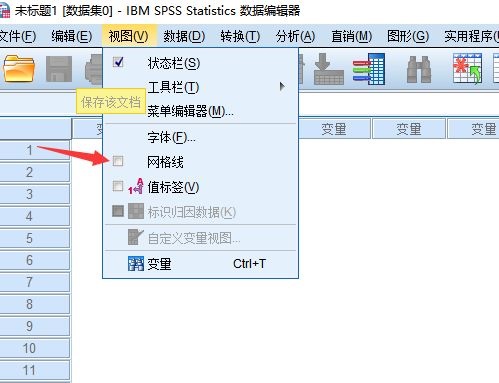The height and width of the screenshot is (383, 499).
Task: Toggle the Value Labels checkbox
Action: coord(118,186)
